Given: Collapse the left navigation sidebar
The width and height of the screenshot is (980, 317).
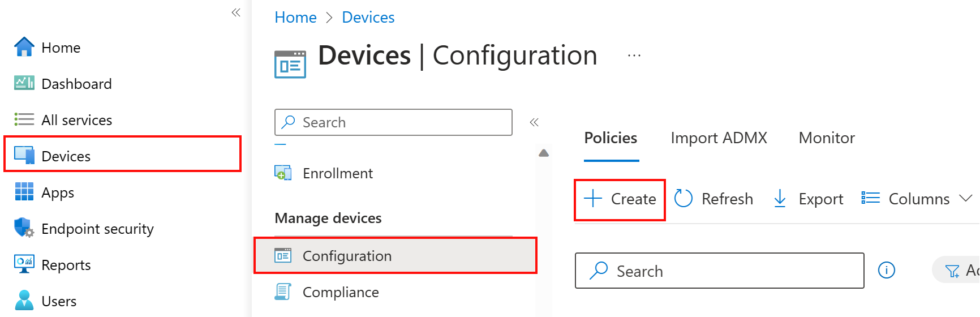Looking at the screenshot, I should coord(236,12).
